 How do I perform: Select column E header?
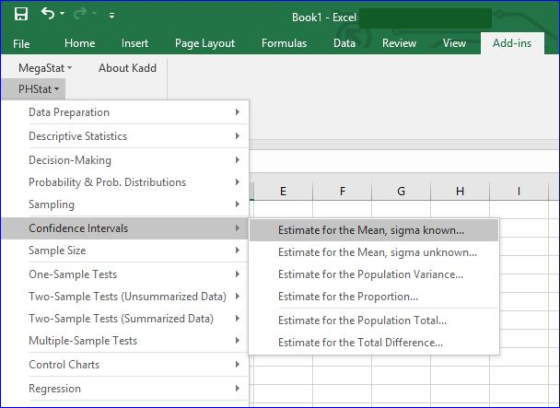[x=283, y=191]
